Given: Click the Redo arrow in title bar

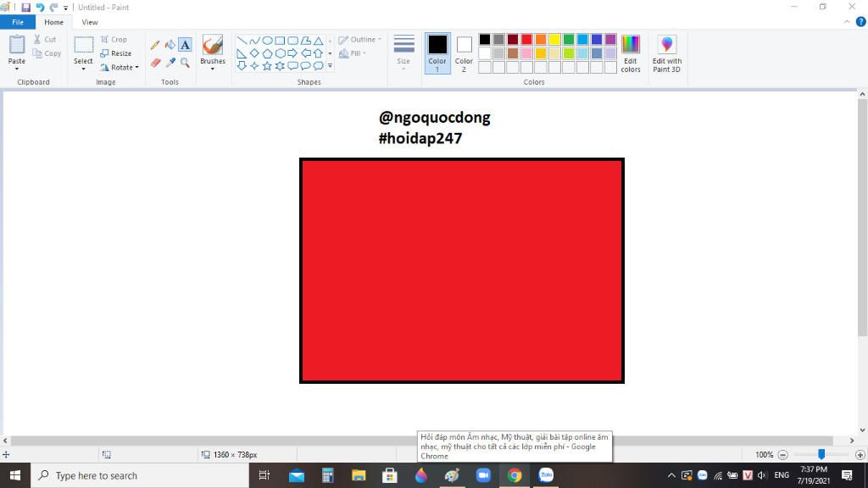Looking at the screenshot, I should 53,7.
